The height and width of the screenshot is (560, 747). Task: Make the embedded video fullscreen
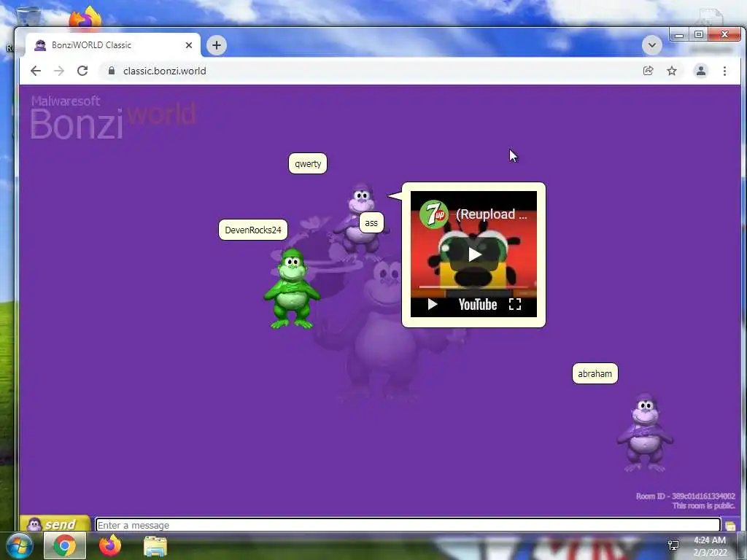(515, 304)
